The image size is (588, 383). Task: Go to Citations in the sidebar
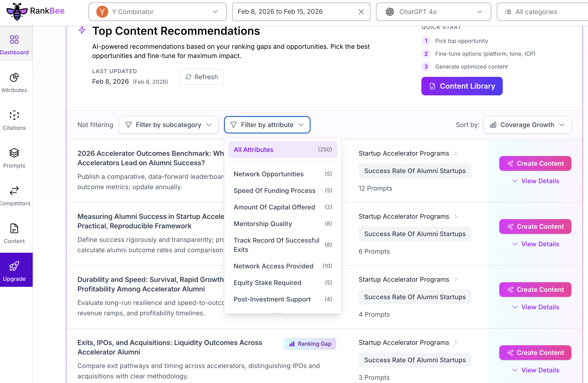tap(14, 115)
